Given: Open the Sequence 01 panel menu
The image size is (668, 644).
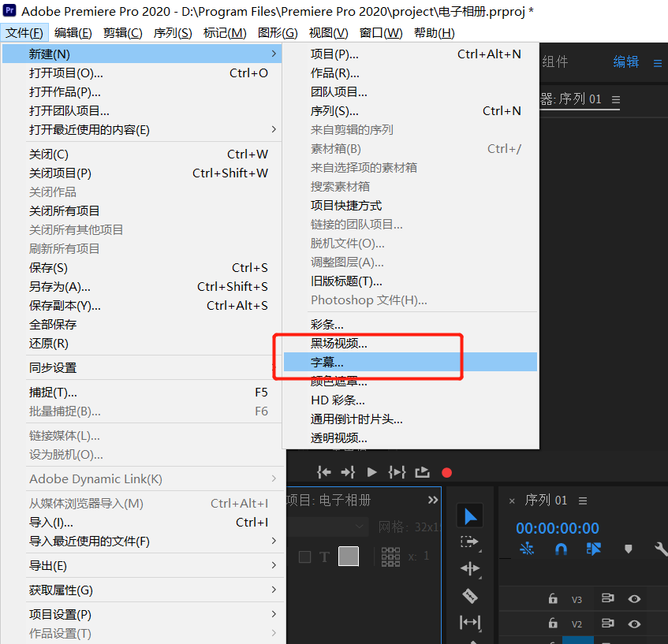Looking at the screenshot, I should pos(583,501).
